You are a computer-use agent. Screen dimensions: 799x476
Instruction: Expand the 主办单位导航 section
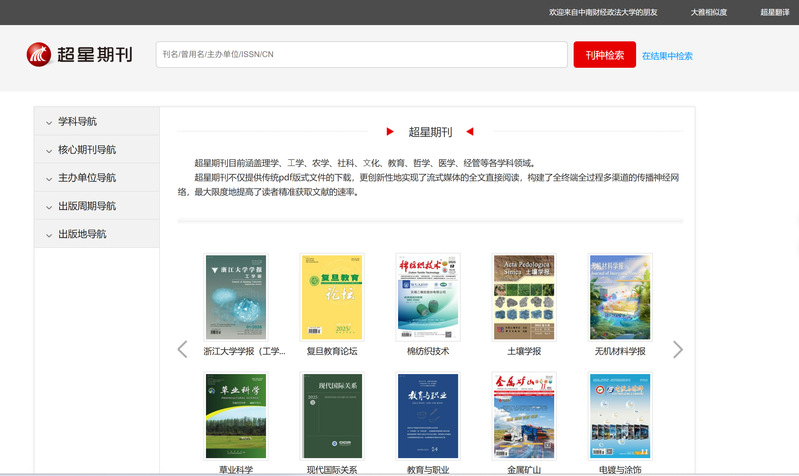[96, 178]
